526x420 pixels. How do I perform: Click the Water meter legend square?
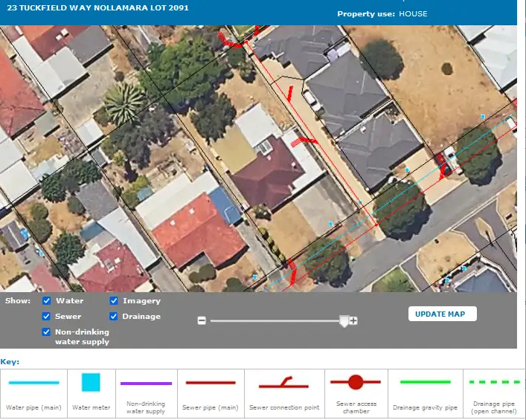[x=91, y=382]
